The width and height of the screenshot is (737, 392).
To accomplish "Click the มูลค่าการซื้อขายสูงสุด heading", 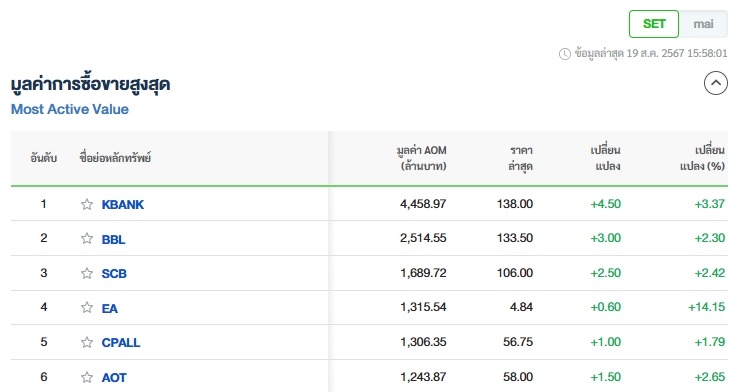I will 90,85.
